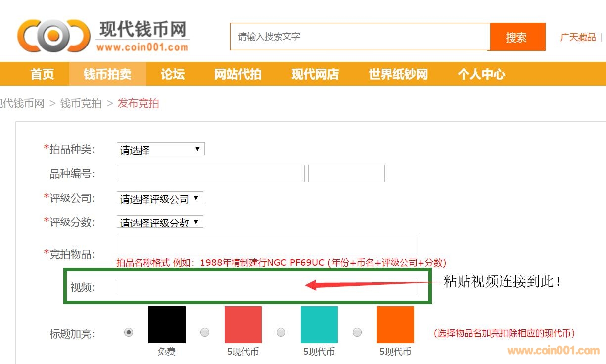This screenshot has height=364, width=606.
Task: Select the free black highlight radio button
Action: pyautogui.click(x=129, y=332)
